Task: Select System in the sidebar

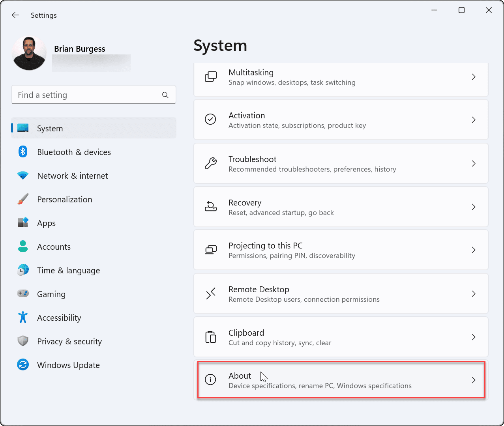Action: [x=50, y=128]
